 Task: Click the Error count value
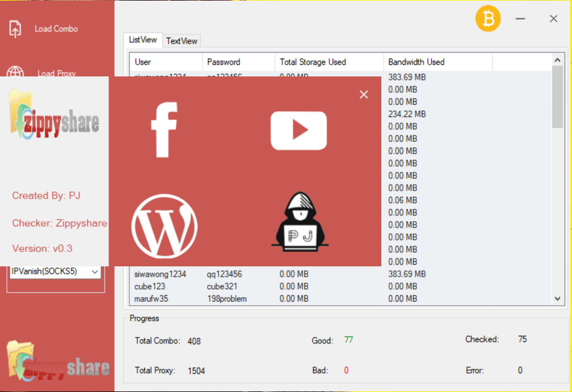coord(520,371)
